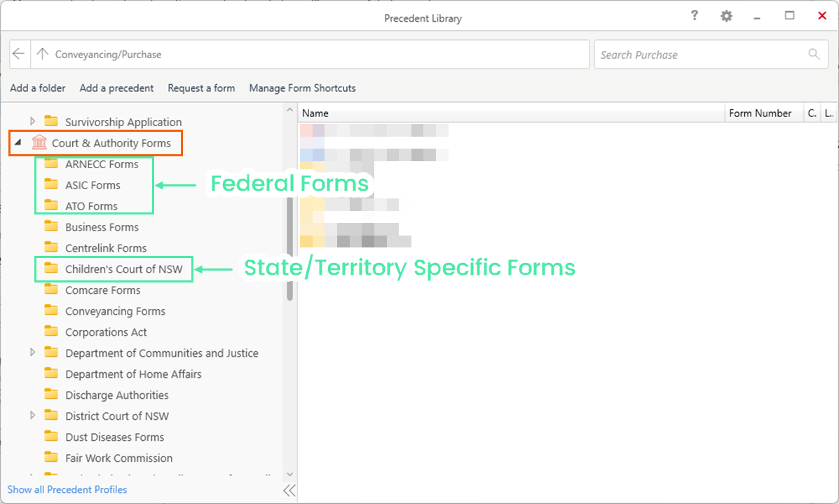Click the search magnifier icon
Image resolution: width=839 pixels, height=504 pixels.
(814, 54)
